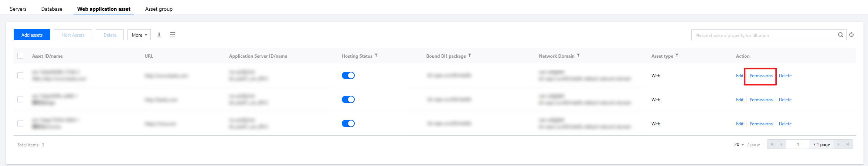Viewport: 868px width, 166px height.
Task: Go to the next page arrow
Action: [x=838, y=144]
